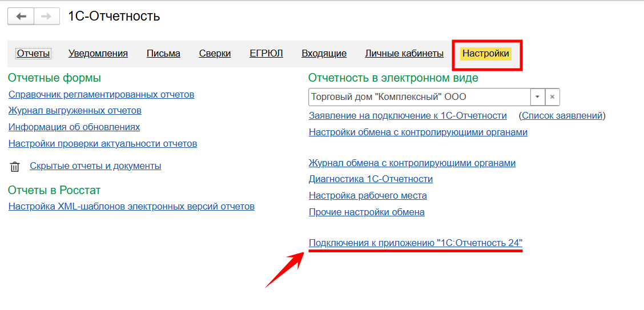The width and height of the screenshot is (644, 310).
Task: Open Справочник регламентированных отчетов link
Action: coord(102,95)
